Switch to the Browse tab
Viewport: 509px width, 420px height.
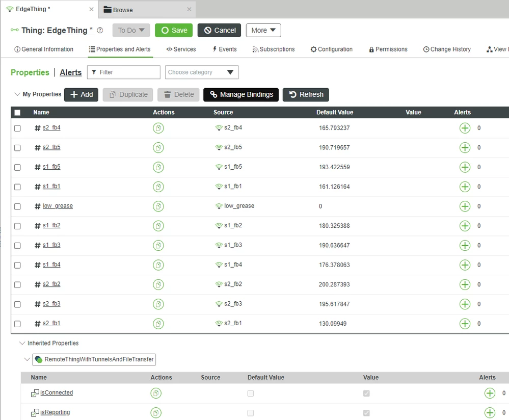pyautogui.click(x=148, y=10)
